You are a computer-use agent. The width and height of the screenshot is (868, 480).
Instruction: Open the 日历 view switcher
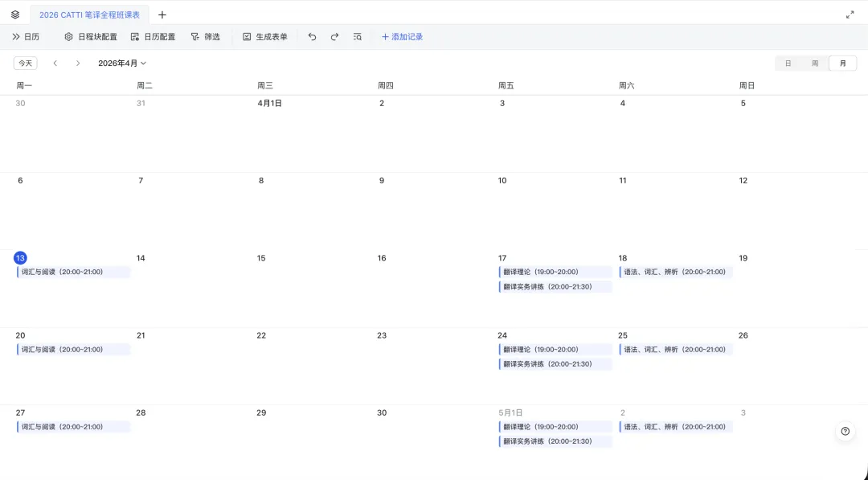point(26,37)
